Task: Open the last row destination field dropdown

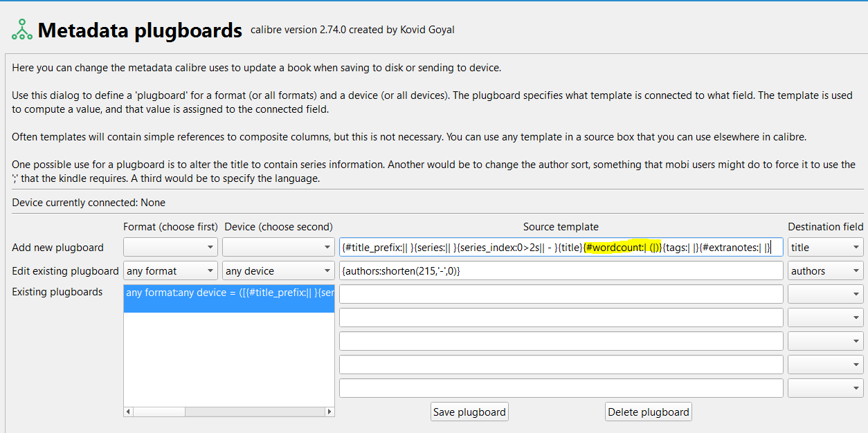Action: click(825, 388)
